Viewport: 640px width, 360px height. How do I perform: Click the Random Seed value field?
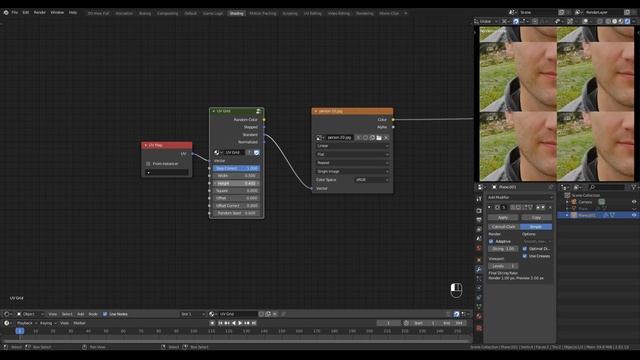click(236, 213)
